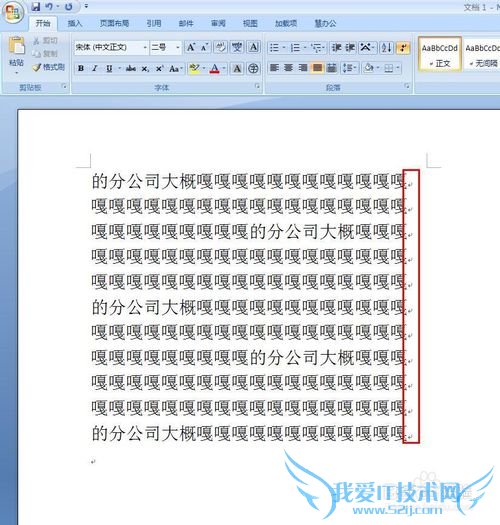Open the Customize Quick Access Toolbar dropdown

click(x=86, y=6)
